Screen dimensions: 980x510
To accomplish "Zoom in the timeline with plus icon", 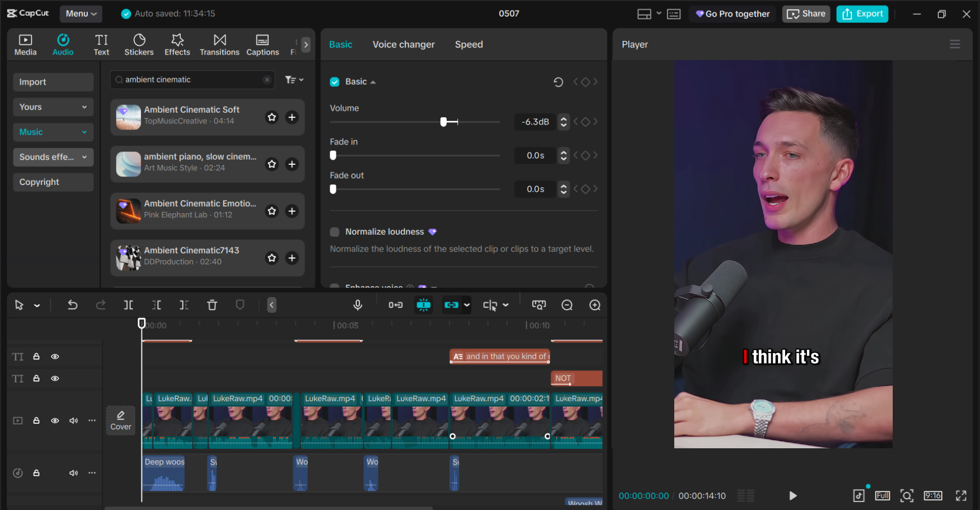I will (x=595, y=305).
